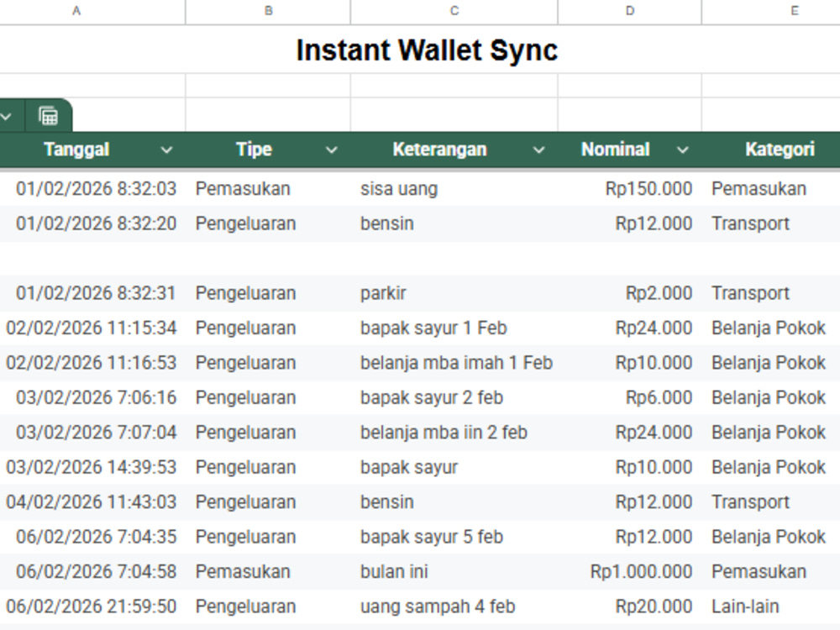
Task: Select cell 03/02/2026 7:07:04
Action: [x=92, y=433]
